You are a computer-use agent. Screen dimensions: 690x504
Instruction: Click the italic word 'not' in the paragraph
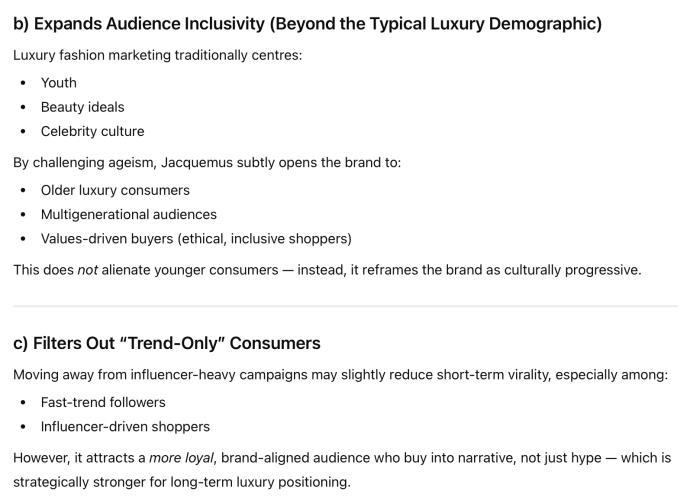click(x=88, y=270)
